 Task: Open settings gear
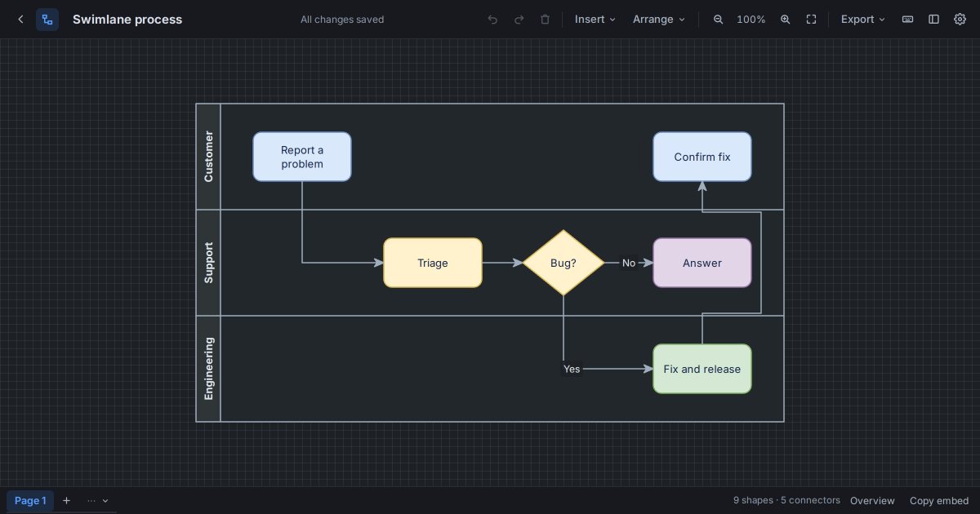pos(960,20)
